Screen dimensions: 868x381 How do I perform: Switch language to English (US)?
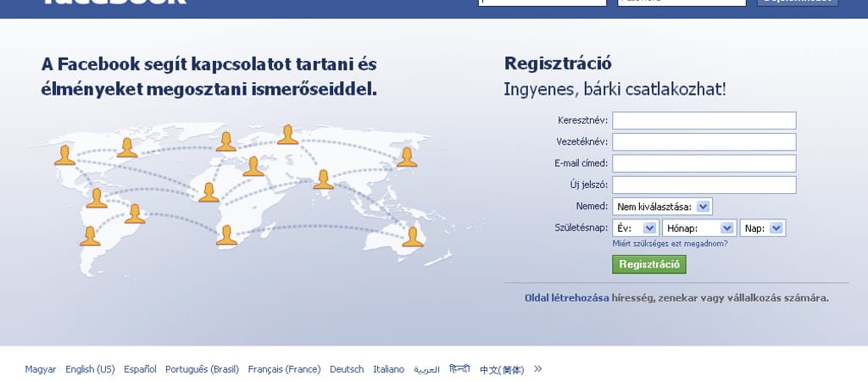[x=90, y=369]
